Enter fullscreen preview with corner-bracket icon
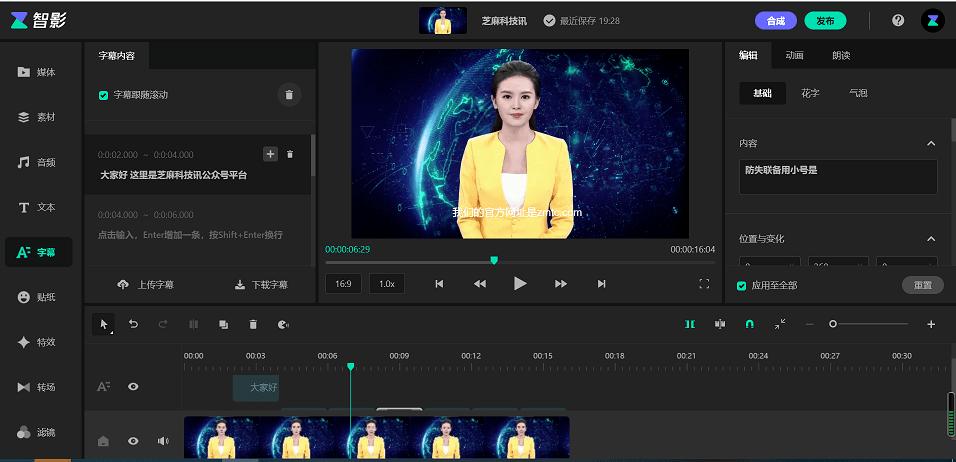 704,283
